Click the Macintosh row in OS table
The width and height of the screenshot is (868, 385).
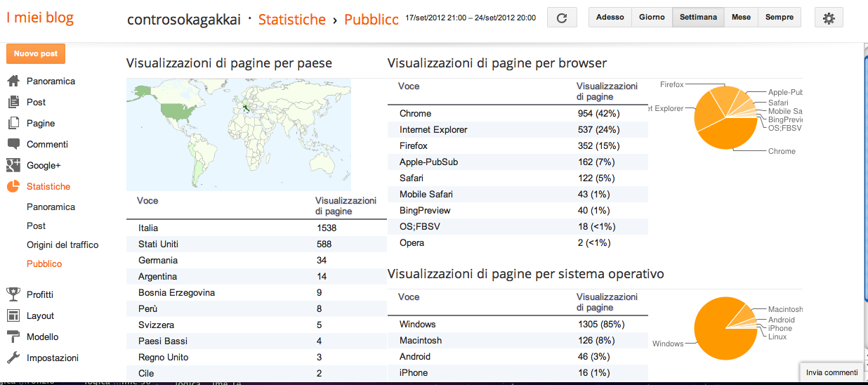518,340
